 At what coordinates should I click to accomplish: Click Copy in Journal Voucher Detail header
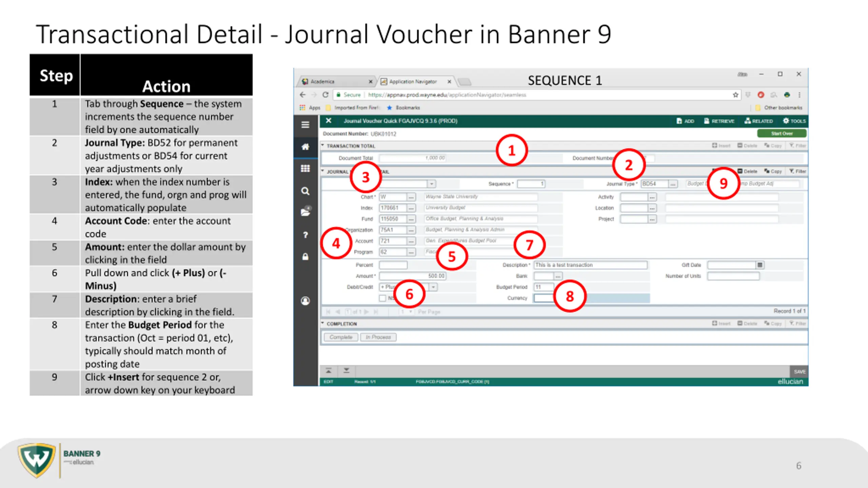[773, 171]
